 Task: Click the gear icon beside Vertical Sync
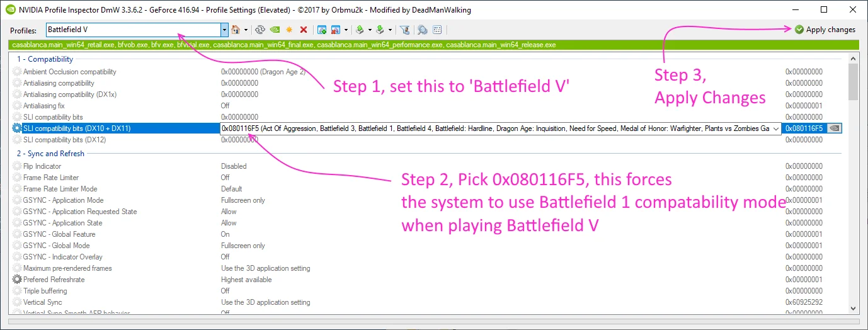pyautogui.click(x=17, y=302)
